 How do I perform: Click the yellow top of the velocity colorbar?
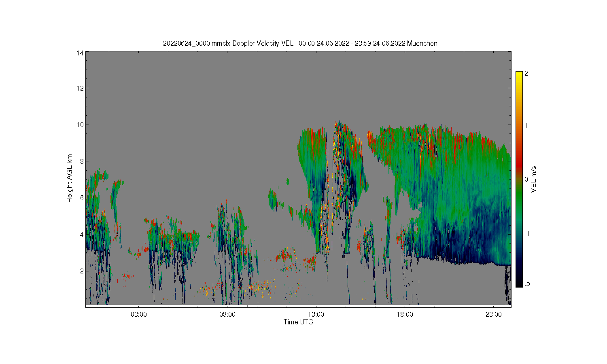tap(519, 75)
